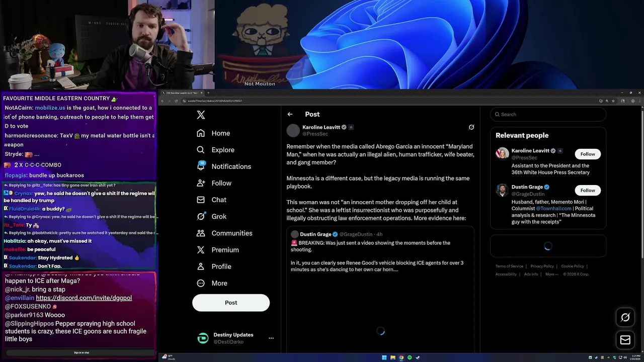Screen dimensions: 644x362
Task: Click the browser back button
Action: pyautogui.click(x=163, y=101)
